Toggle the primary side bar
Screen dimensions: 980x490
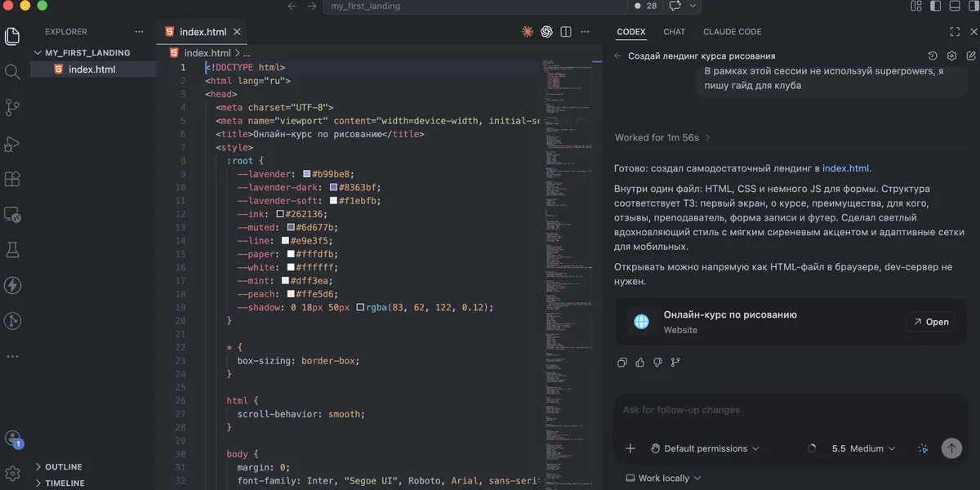tap(934, 6)
